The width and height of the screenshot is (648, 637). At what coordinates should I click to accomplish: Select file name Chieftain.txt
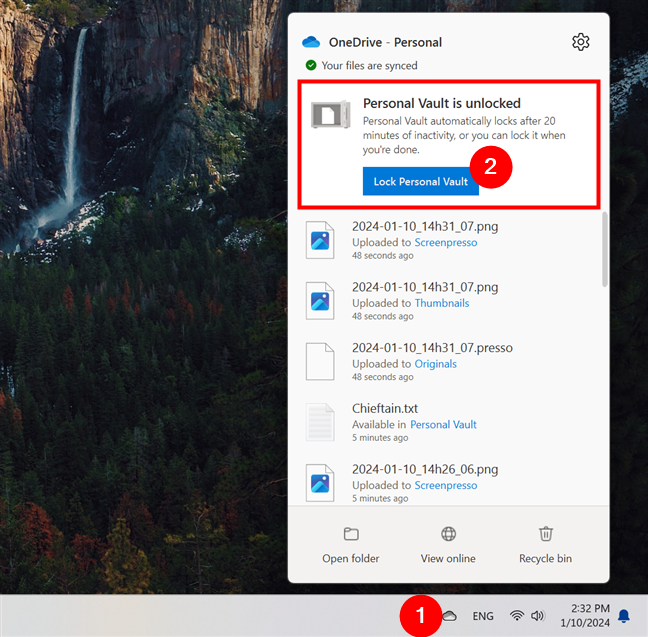(385, 408)
